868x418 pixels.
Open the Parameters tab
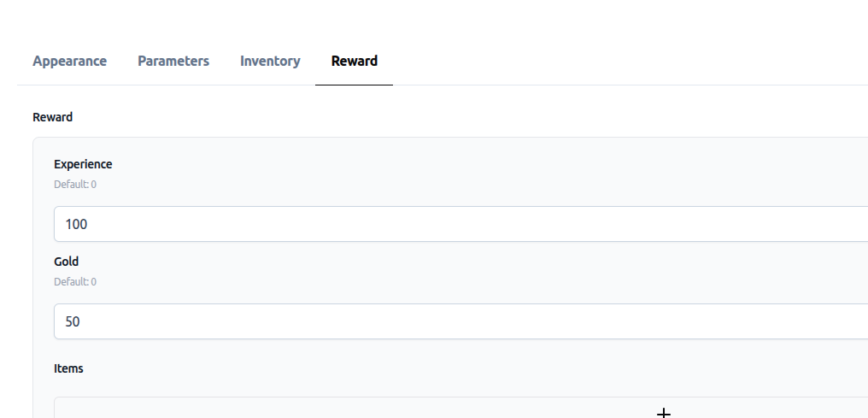coord(173,62)
